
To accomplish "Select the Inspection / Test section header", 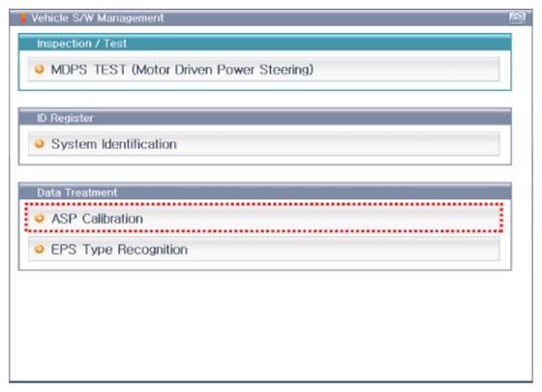I will 265,43.
